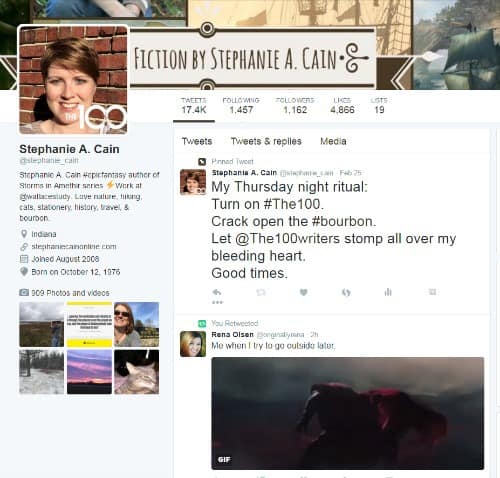Open the 1,162 Followers list
The height and width of the screenshot is (478, 500).
pos(295,106)
